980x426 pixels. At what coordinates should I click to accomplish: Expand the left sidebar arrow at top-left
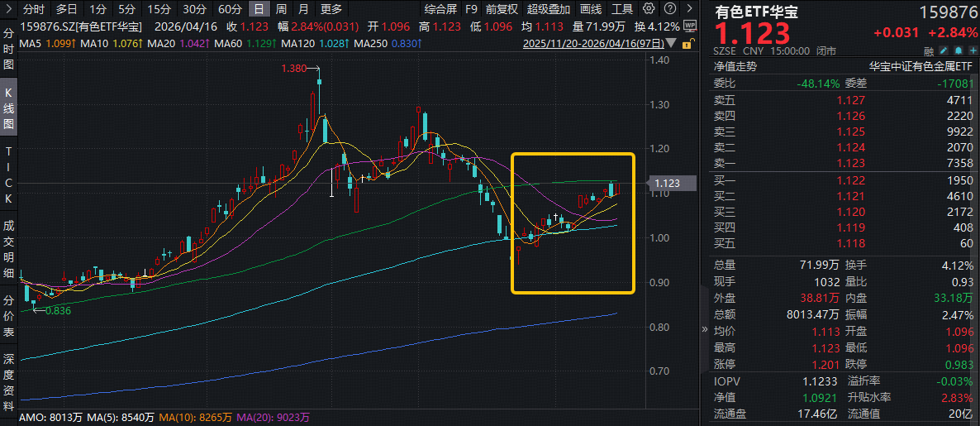[x=9, y=10]
